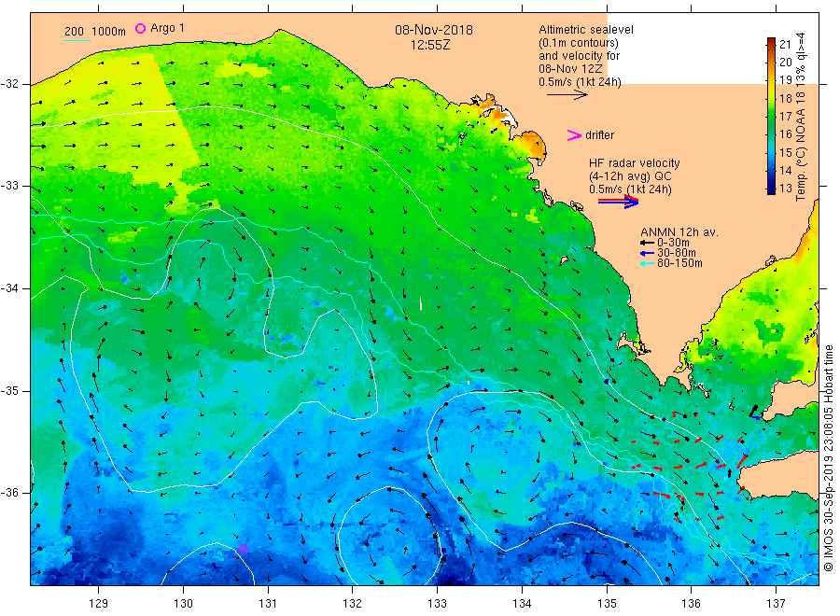Click the longitude axis label 135
The width and height of the screenshot is (840, 616).
click(607, 603)
